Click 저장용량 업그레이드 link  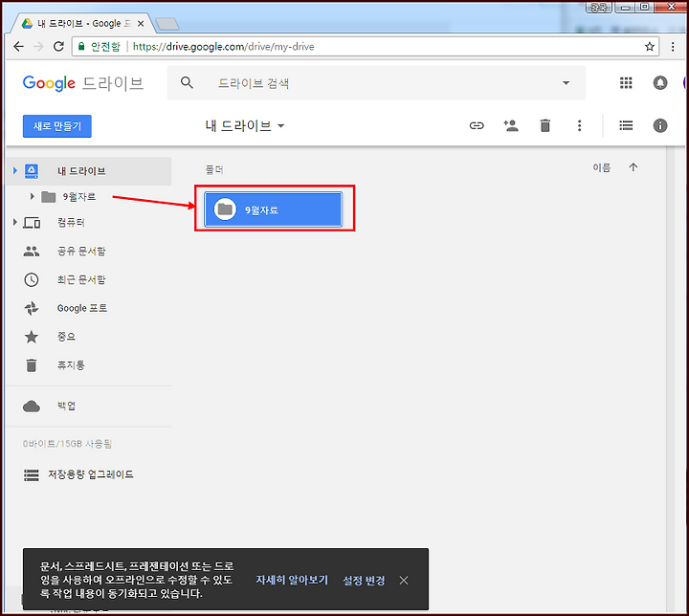[x=91, y=475]
